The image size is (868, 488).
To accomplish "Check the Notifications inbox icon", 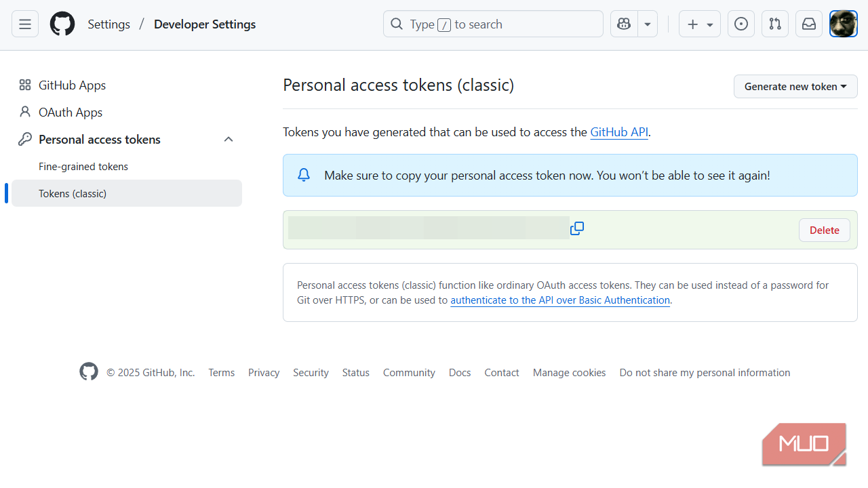I will pyautogui.click(x=809, y=24).
